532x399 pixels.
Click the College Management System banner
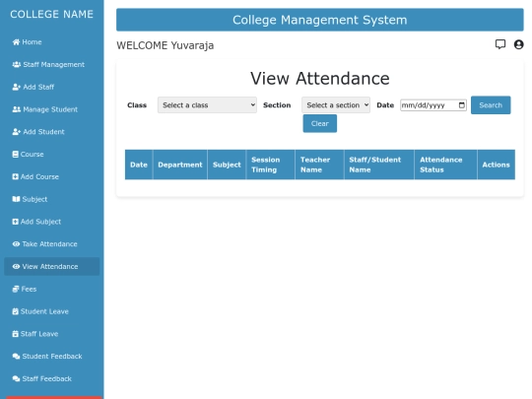click(319, 20)
